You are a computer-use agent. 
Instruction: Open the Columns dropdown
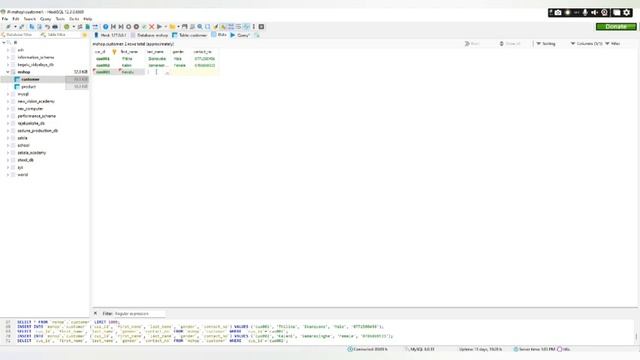pos(586,44)
